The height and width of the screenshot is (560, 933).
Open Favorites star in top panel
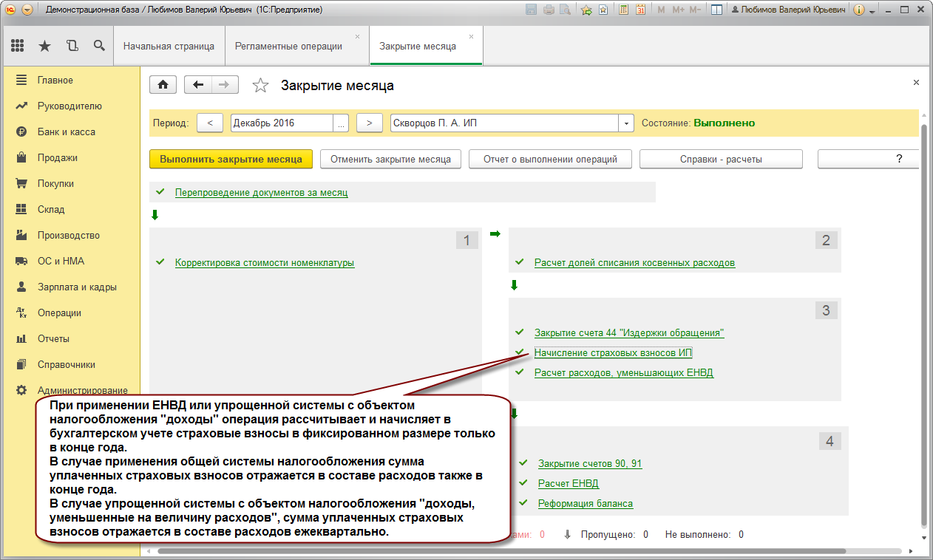coord(45,46)
